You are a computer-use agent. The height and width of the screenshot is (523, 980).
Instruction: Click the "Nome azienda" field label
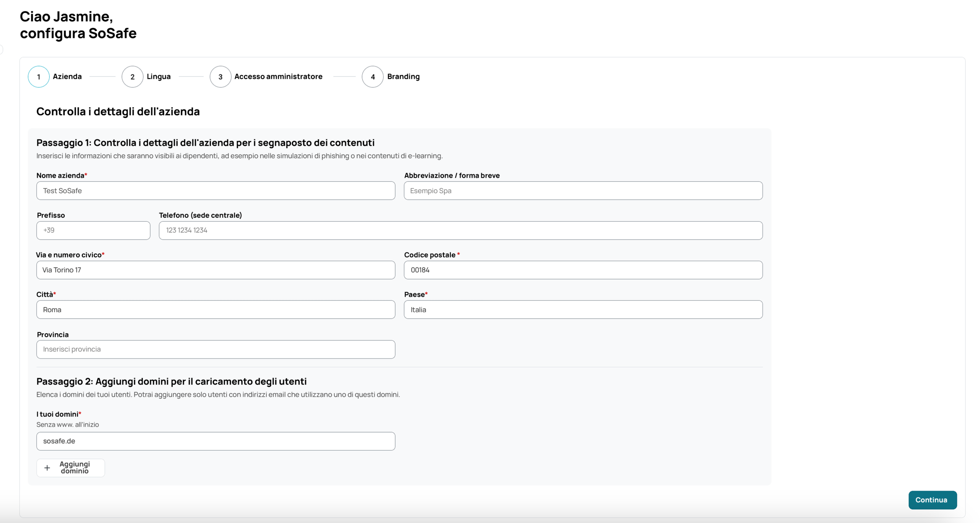(62, 175)
